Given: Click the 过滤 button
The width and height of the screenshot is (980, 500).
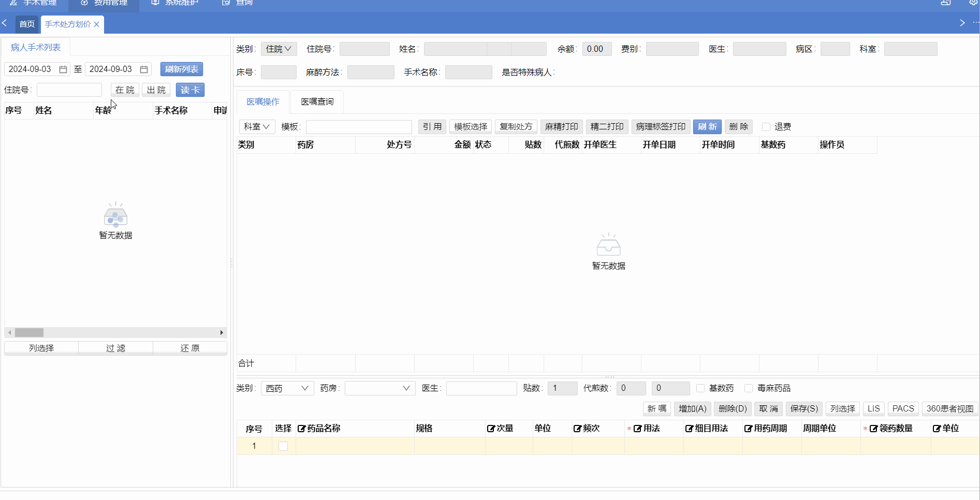Looking at the screenshot, I should pos(116,348).
